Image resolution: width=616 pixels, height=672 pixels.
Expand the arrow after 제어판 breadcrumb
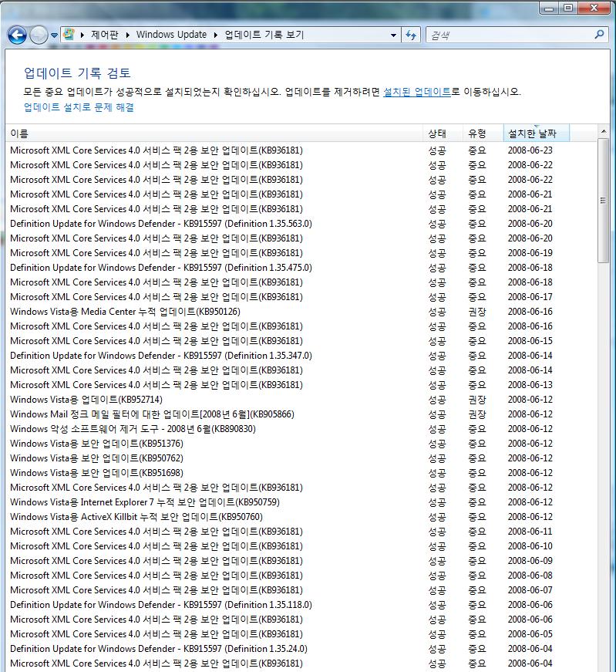point(128,35)
